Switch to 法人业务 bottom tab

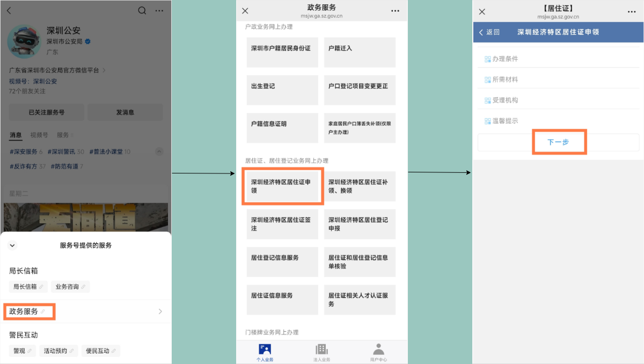click(321, 352)
